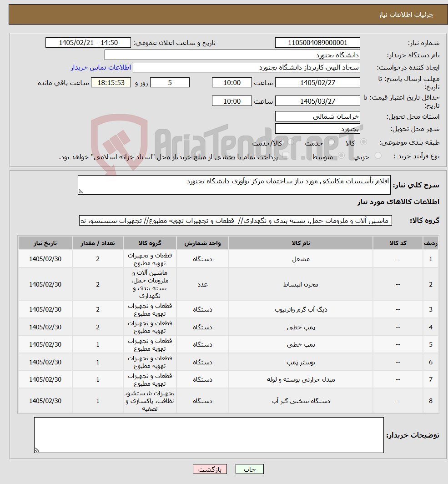Viewport: 448px width, 484px height.
Task: Select the جزیی purchase type radio
Action: pyautogui.click(x=378, y=156)
